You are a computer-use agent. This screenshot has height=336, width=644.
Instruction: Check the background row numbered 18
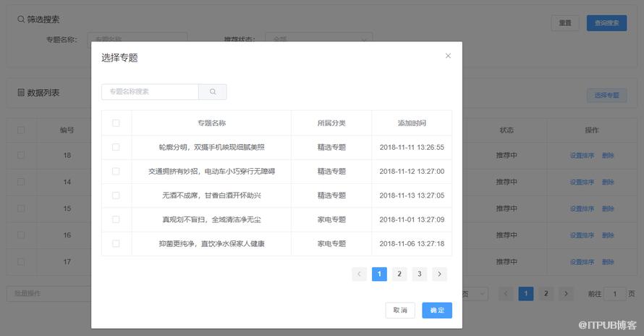tap(21, 155)
